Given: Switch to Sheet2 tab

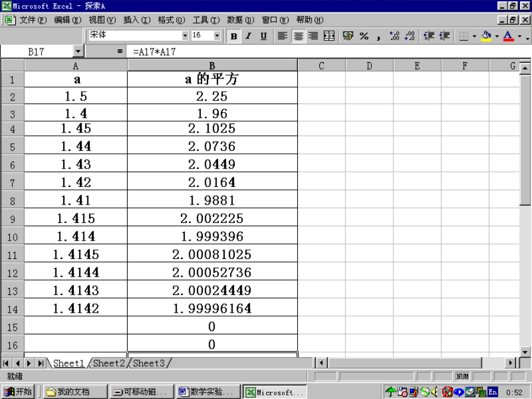Looking at the screenshot, I should [109, 363].
